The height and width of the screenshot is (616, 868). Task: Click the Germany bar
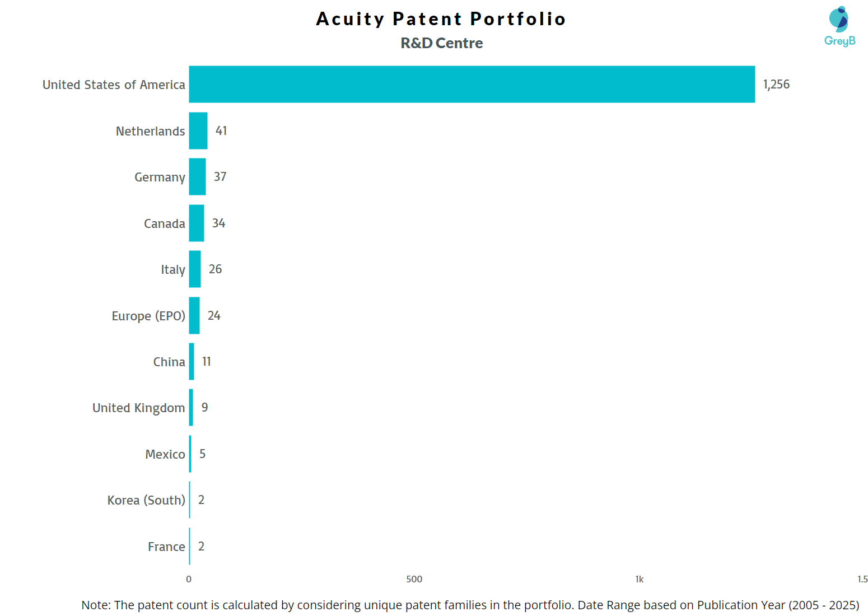tap(197, 177)
